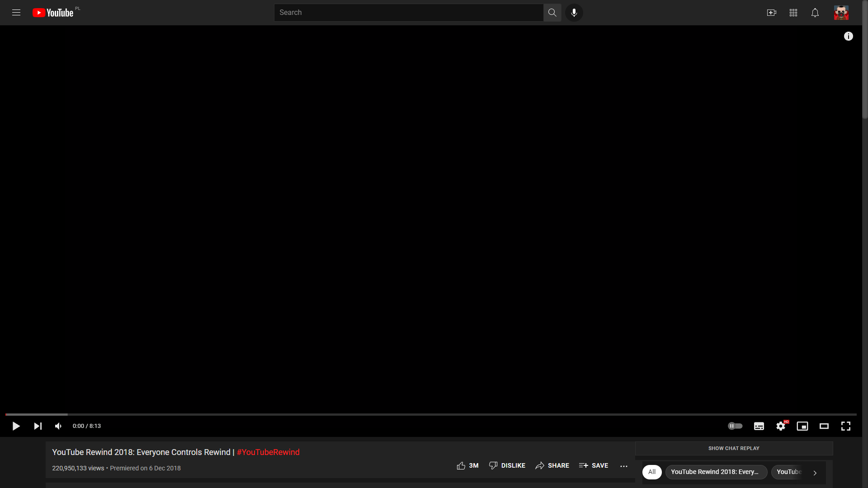Image resolution: width=868 pixels, height=488 pixels.
Task: Show video info card icon
Action: coord(849,36)
